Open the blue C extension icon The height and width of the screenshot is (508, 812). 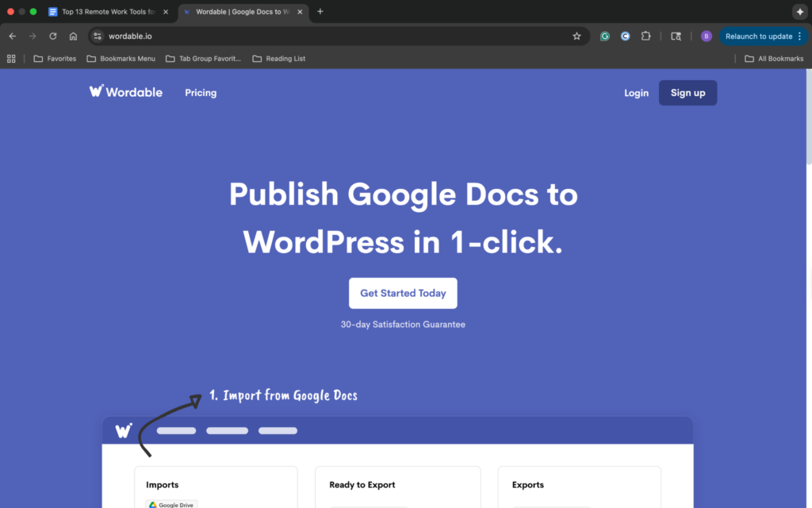[x=625, y=37]
